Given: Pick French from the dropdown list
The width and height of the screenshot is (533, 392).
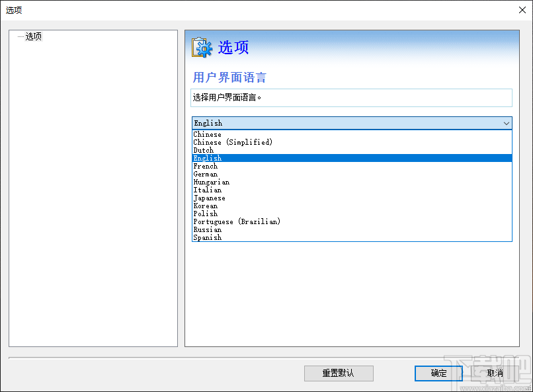Looking at the screenshot, I should click(352, 166).
